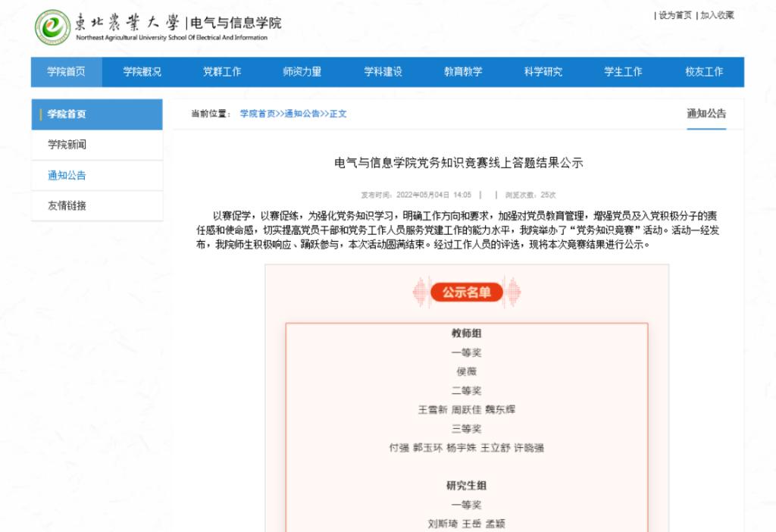Screen dimensions: 776x532
Task: Click the 学院首页 breadcrumb link
Action: click(258, 114)
